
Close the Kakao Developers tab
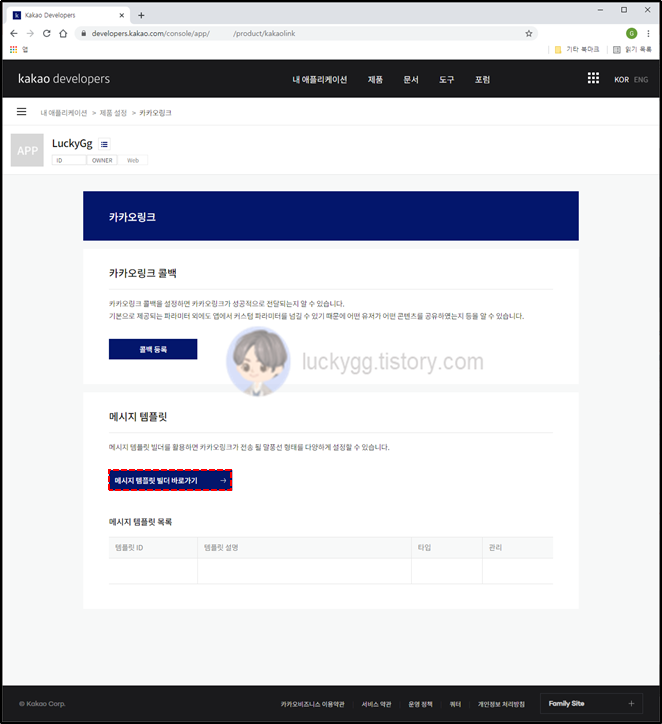(x=122, y=15)
